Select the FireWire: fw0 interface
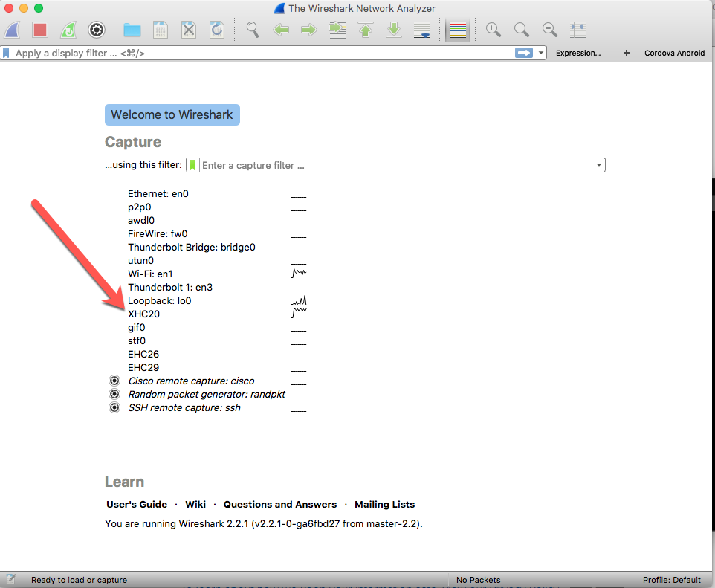 pyautogui.click(x=158, y=234)
